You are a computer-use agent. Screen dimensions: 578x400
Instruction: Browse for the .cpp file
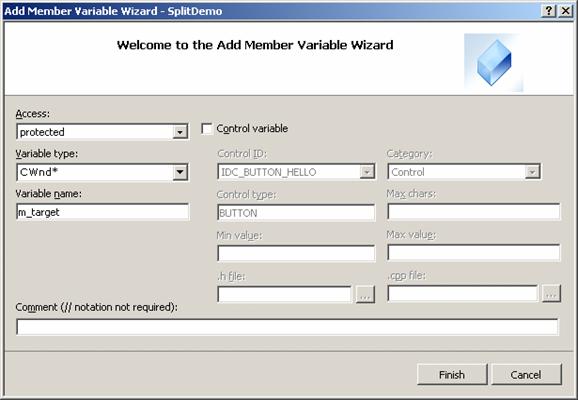(551, 294)
